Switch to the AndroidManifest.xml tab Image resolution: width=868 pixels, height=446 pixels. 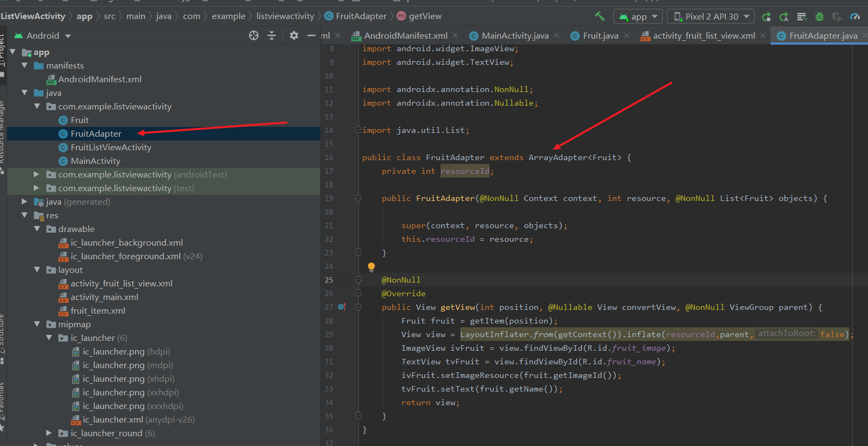coord(405,36)
